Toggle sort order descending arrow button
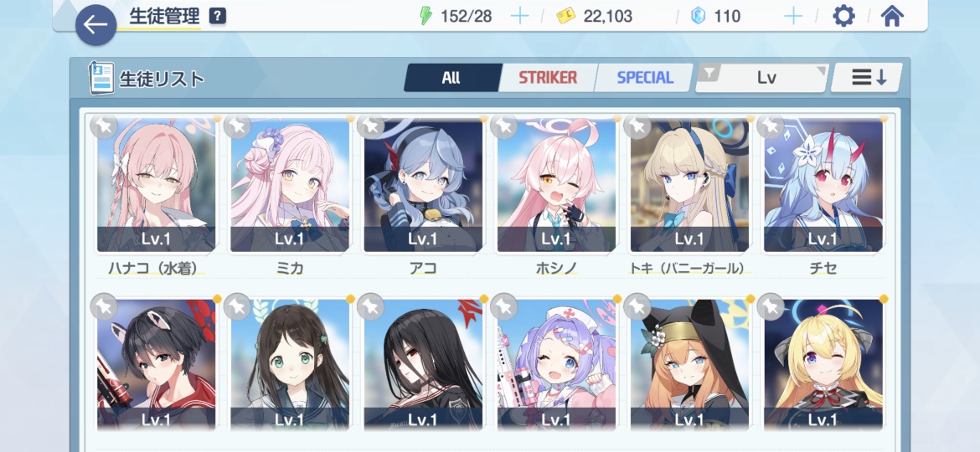 coord(867,77)
